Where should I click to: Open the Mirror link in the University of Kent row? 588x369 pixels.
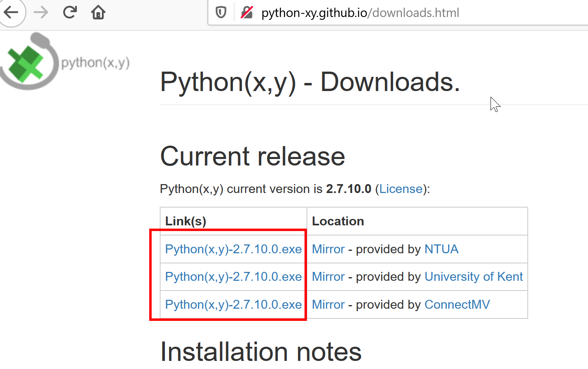pyautogui.click(x=328, y=277)
